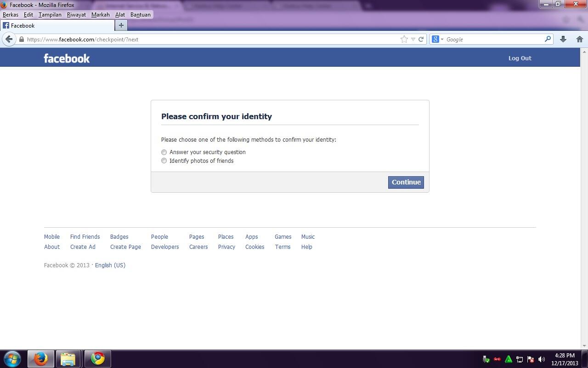Click the Log Out link
This screenshot has height=368, width=588.
520,58
